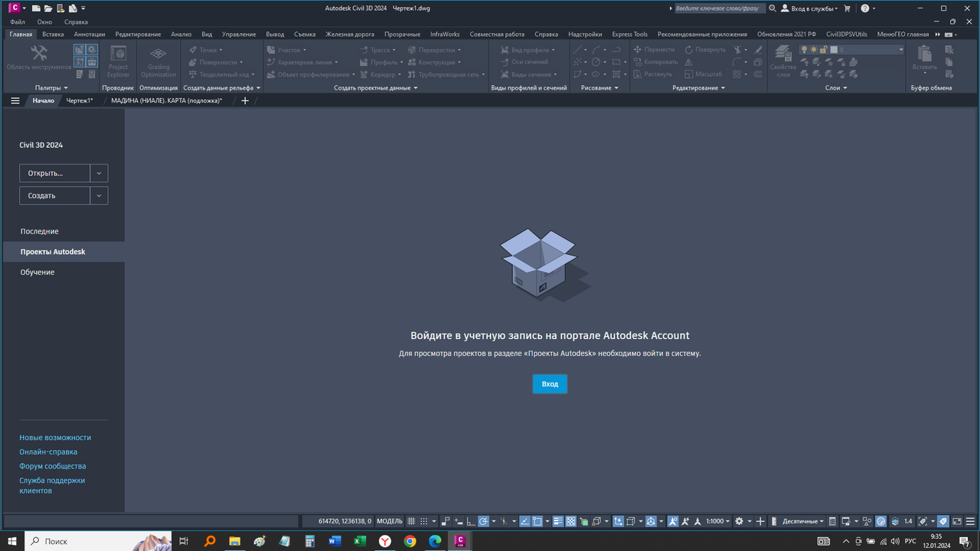
Task: Switch to the Вставка ribbon tab
Action: click(x=53, y=34)
